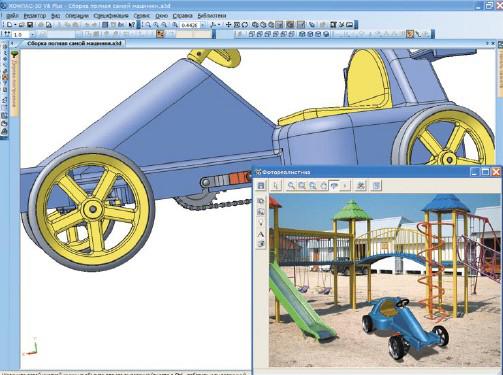Open the vertical Дерево построения panel tab
The height and width of the screenshot is (375, 503).
(x=14, y=83)
